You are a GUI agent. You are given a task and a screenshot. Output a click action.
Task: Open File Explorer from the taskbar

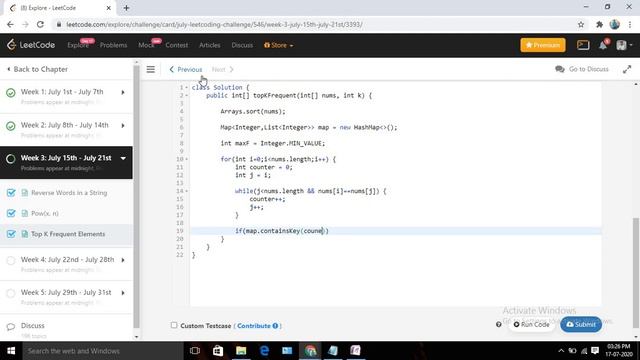point(241,351)
